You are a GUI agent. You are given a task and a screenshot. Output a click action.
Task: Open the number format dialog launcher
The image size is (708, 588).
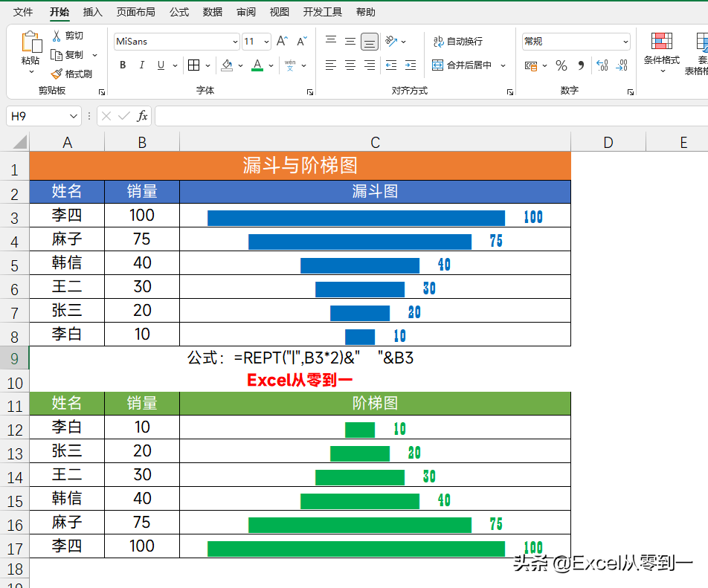tap(631, 92)
